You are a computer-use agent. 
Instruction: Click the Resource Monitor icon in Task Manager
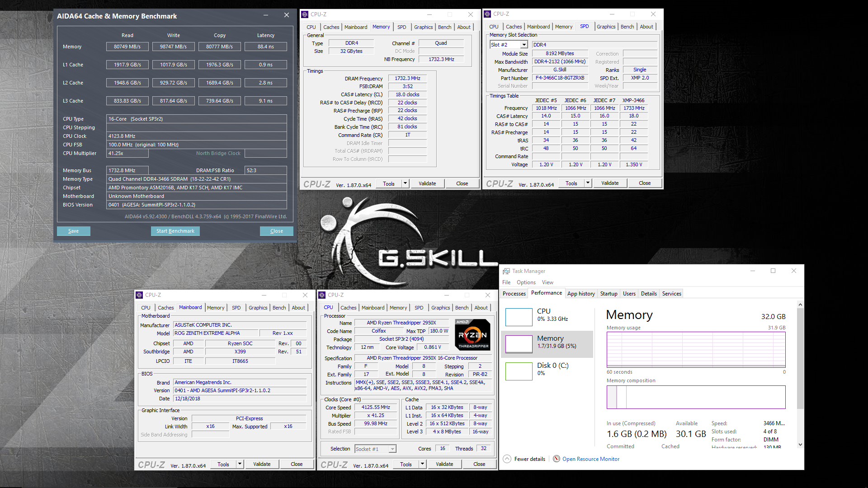[x=557, y=459]
